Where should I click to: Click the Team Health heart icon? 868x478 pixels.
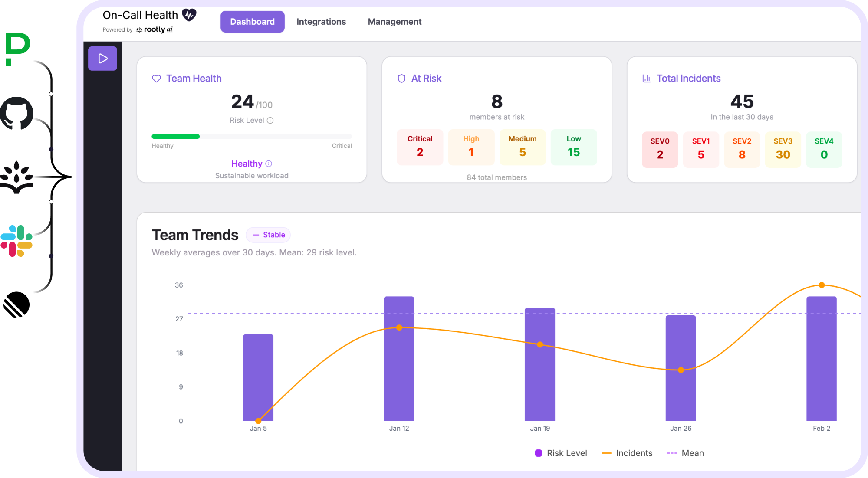coord(156,79)
